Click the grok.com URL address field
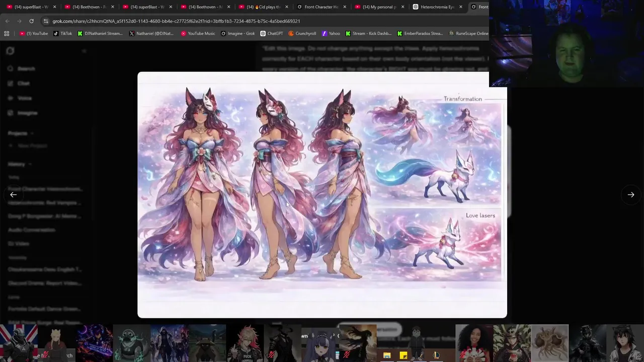This screenshot has width=644, height=362. [176, 21]
